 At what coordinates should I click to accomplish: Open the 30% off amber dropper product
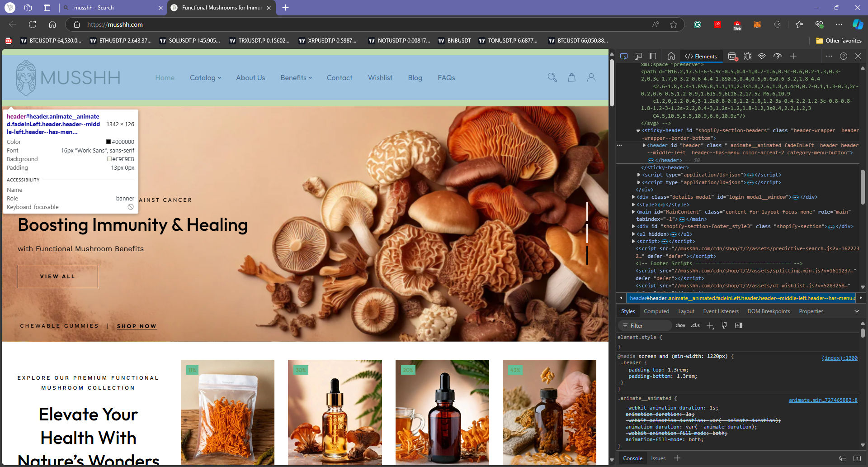click(335, 412)
